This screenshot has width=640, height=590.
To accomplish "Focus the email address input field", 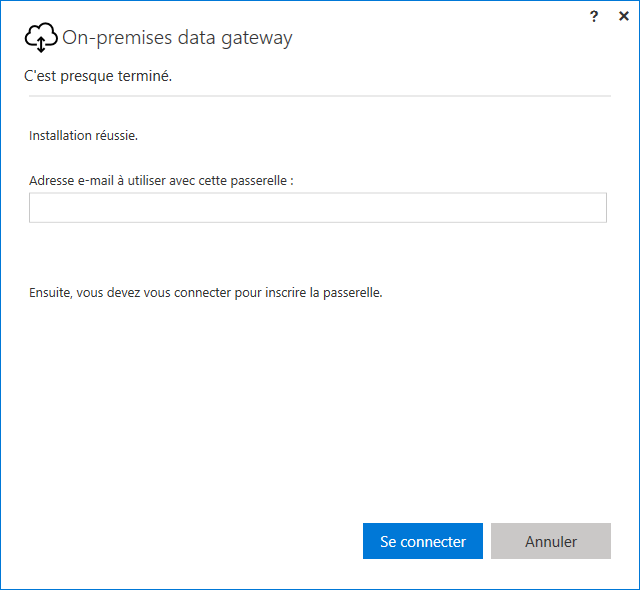I will click(x=318, y=208).
